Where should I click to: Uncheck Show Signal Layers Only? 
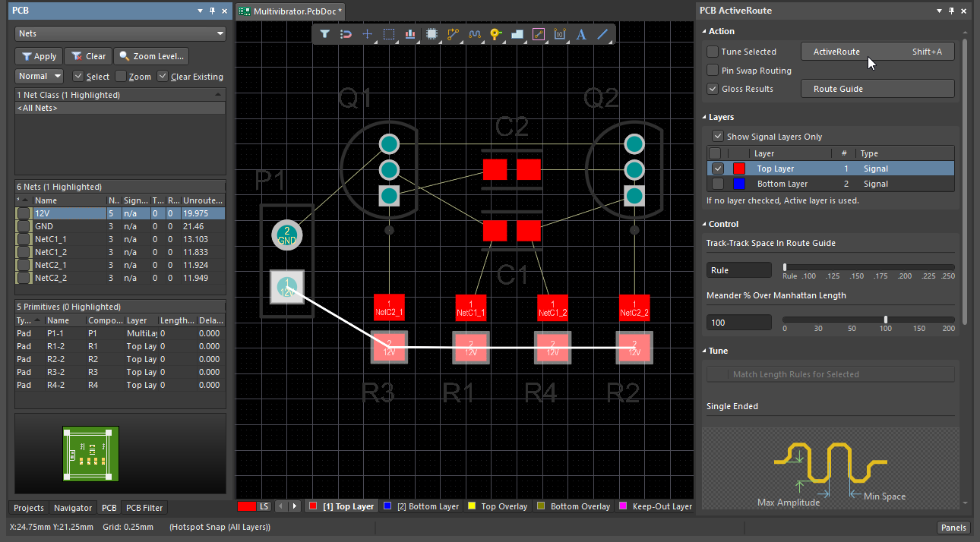click(x=717, y=137)
